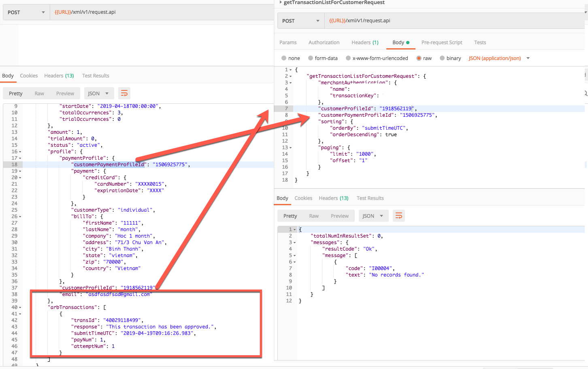Open Headers (13) tab in right response
The image size is (588, 369).
[x=334, y=198]
